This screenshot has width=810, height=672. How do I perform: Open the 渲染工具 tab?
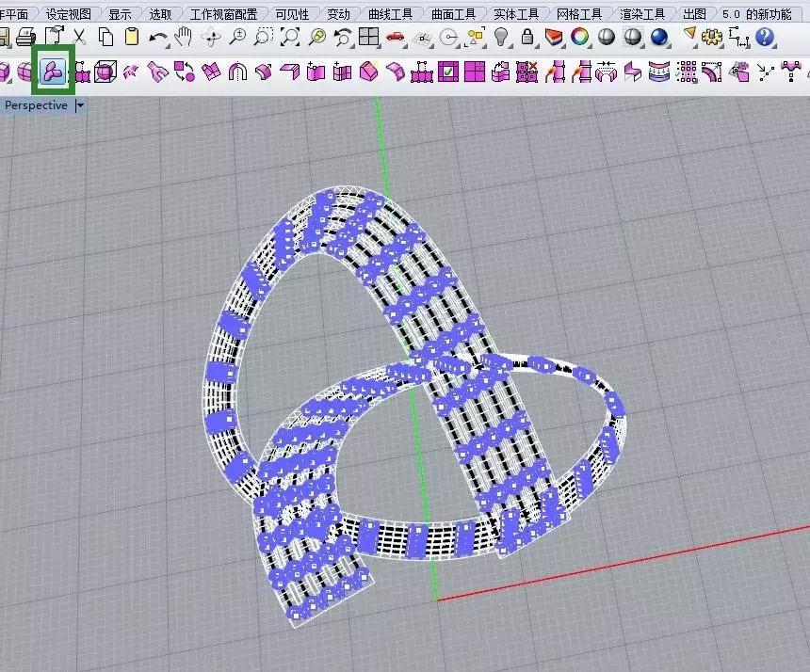click(642, 14)
